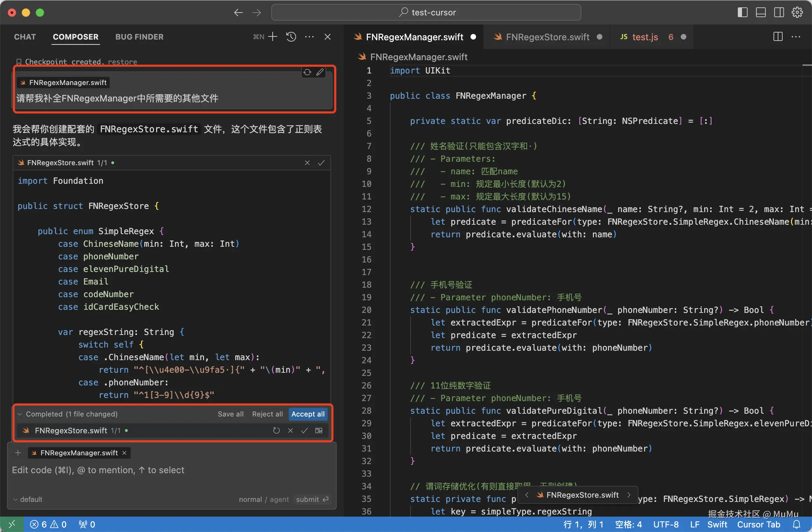812x532 pixels.
Task: Open composer more actions ellipsis menu
Action: [309, 37]
